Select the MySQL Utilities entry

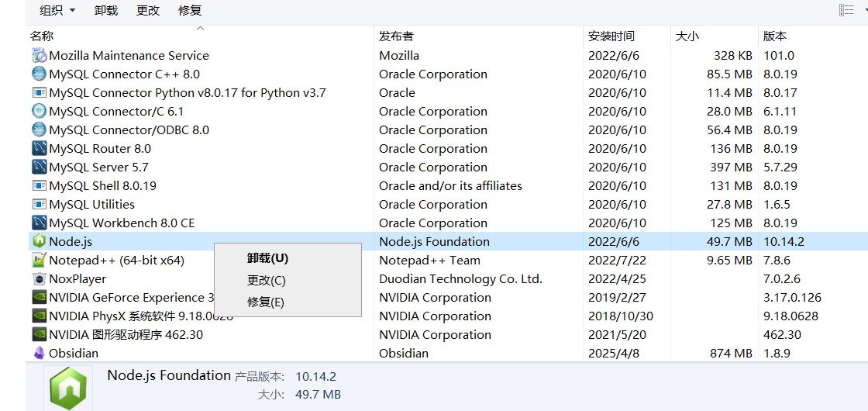click(92, 205)
